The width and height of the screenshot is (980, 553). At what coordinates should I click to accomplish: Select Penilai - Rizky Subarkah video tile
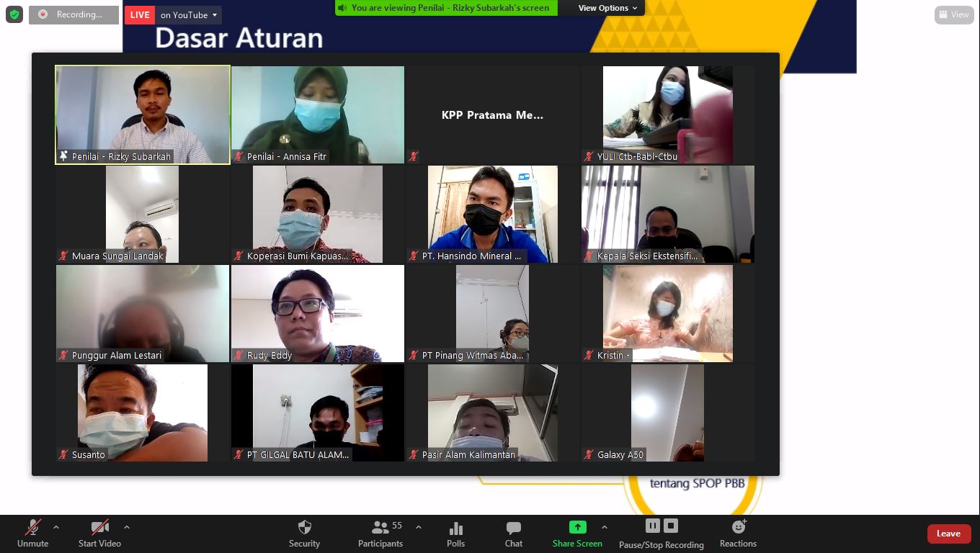click(x=143, y=115)
